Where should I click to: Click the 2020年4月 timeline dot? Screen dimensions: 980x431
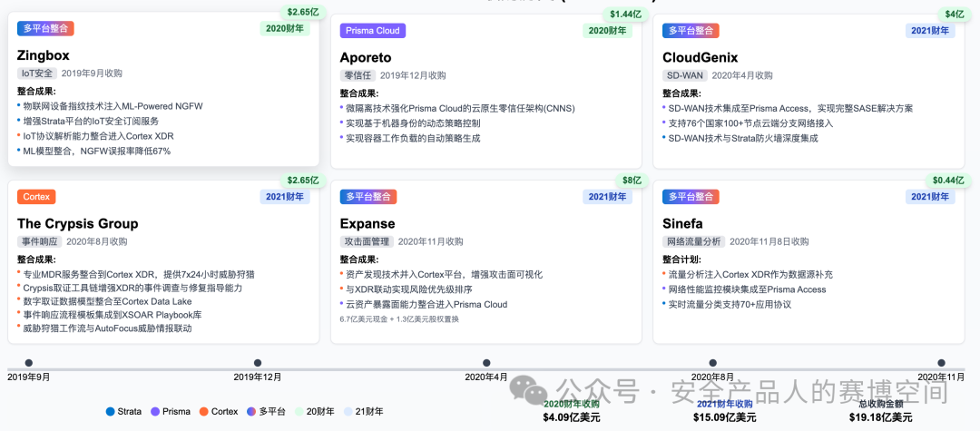point(486,363)
